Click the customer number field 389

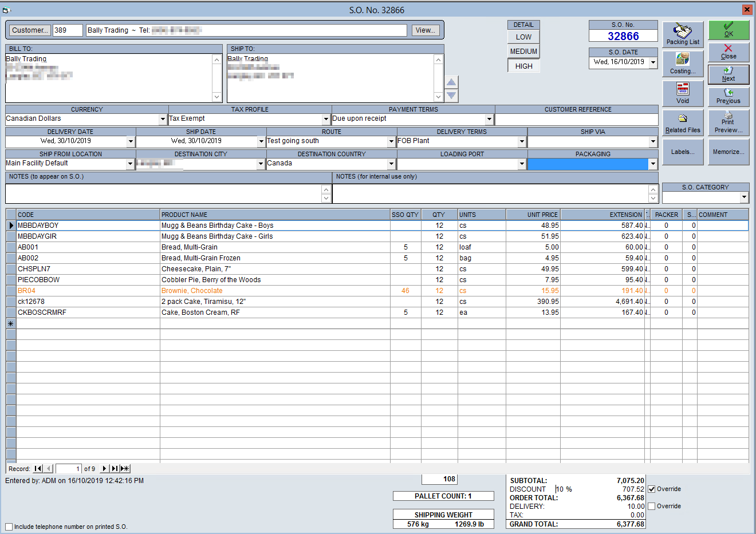(x=68, y=30)
